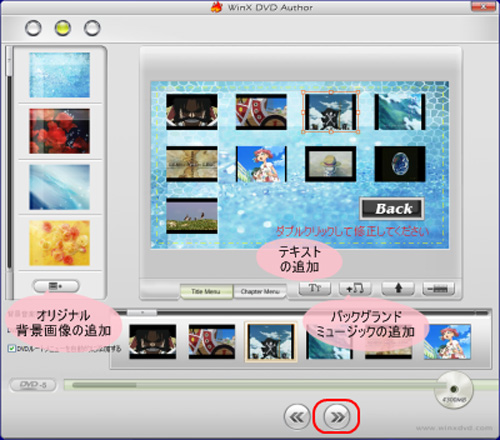Viewport: 500px width, 440px height.
Task: Click the remove item (minus) button
Action: 439,288
